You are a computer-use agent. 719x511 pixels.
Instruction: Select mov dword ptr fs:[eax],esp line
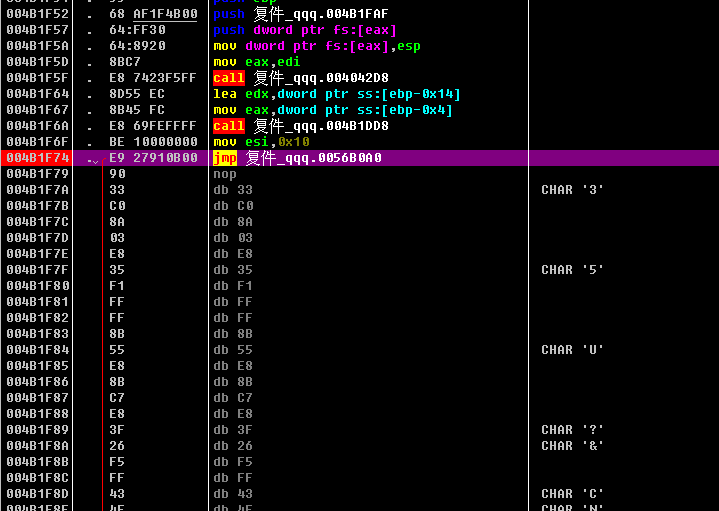pos(317,46)
